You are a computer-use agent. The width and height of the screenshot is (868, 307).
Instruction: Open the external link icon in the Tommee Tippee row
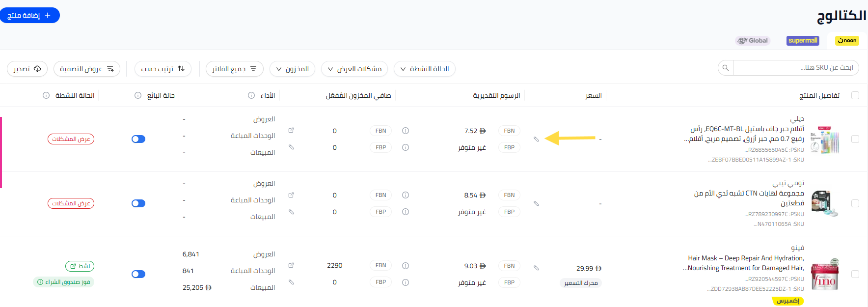coord(291,195)
